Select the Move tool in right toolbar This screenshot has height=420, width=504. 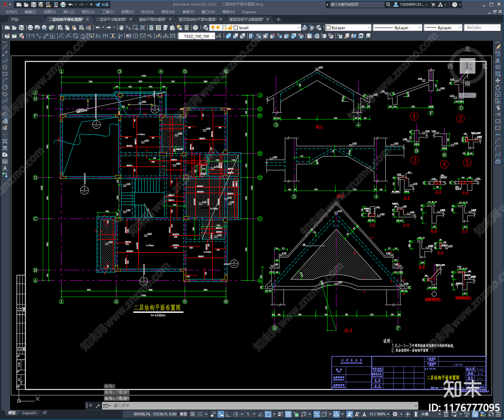click(498, 81)
